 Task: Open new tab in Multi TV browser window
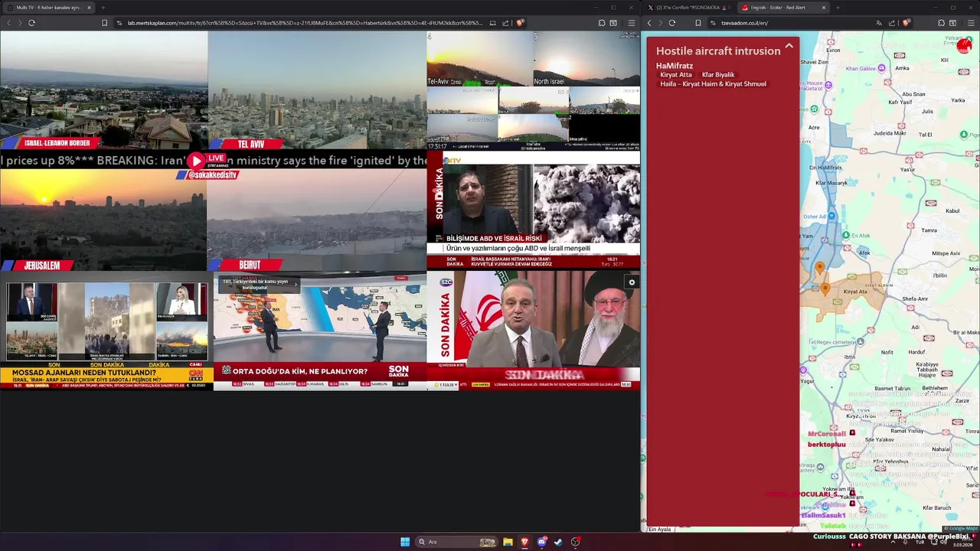(x=103, y=8)
